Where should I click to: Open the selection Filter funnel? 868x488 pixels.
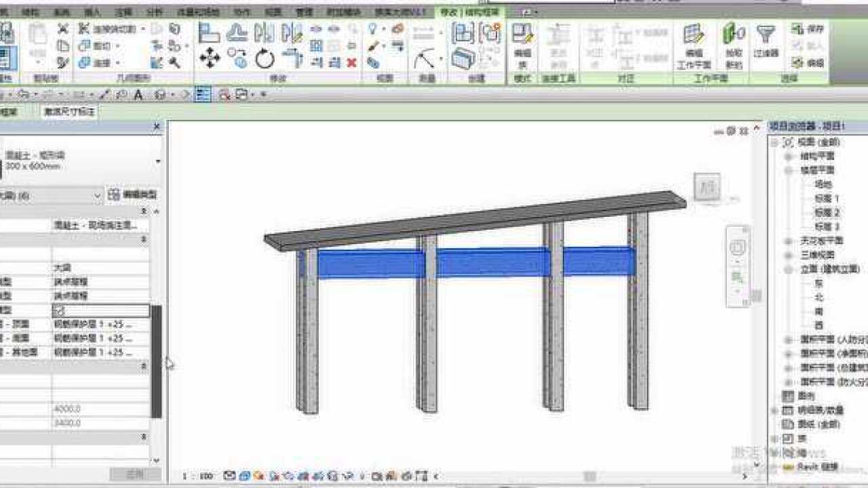[766, 41]
